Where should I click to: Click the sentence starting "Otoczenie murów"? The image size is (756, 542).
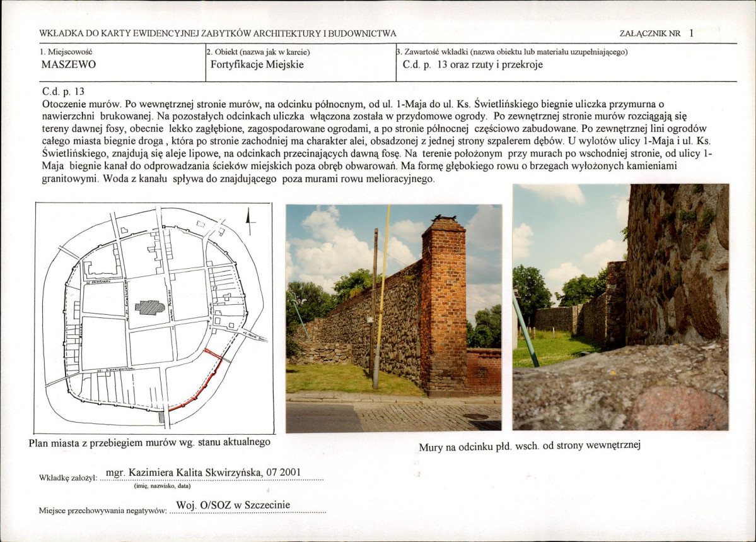354,103
